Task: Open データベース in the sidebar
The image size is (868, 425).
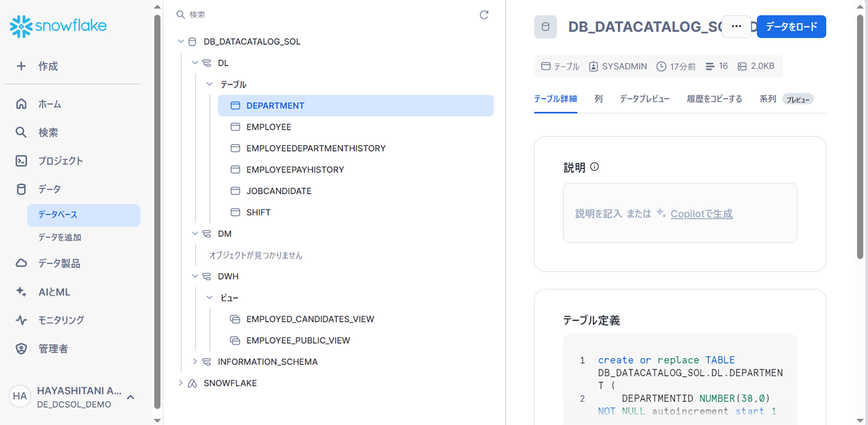Action: coord(84,215)
